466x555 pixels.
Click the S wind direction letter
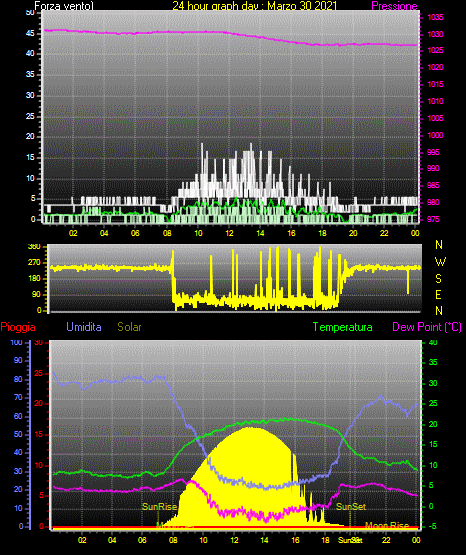(438, 279)
